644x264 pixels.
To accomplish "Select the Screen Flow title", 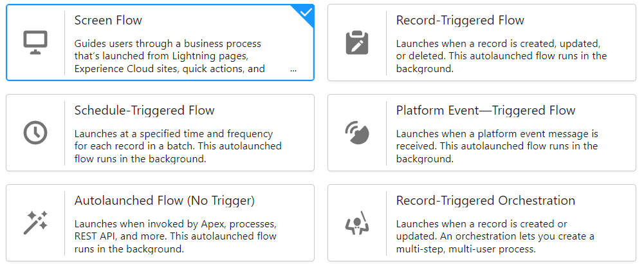I will 108,21.
